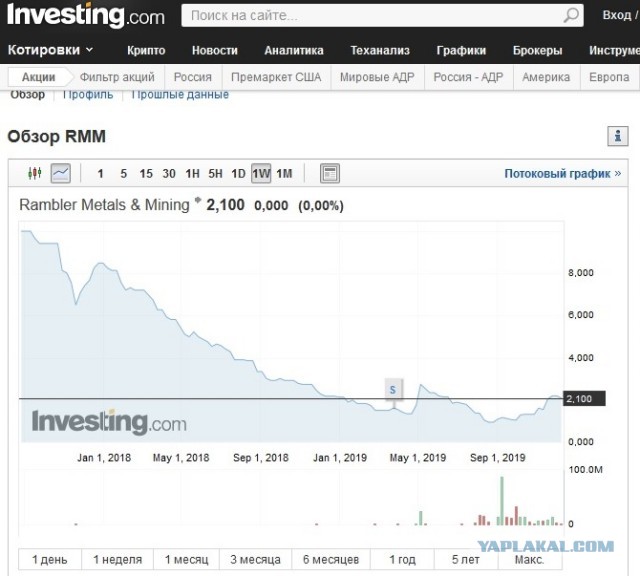Select the area line chart icon
The width and height of the screenshot is (640, 576).
61,173
